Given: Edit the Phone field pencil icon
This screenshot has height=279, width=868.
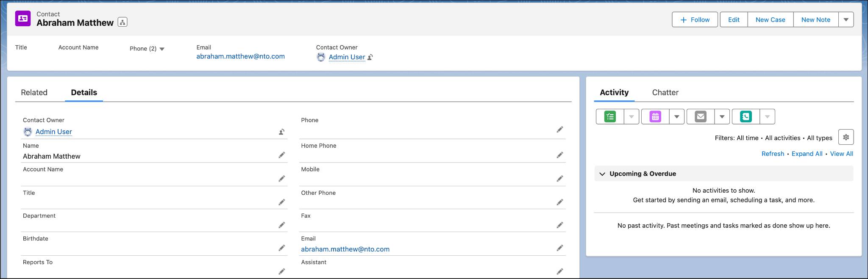Looking at the screenshot, I should tap(560, 130).
